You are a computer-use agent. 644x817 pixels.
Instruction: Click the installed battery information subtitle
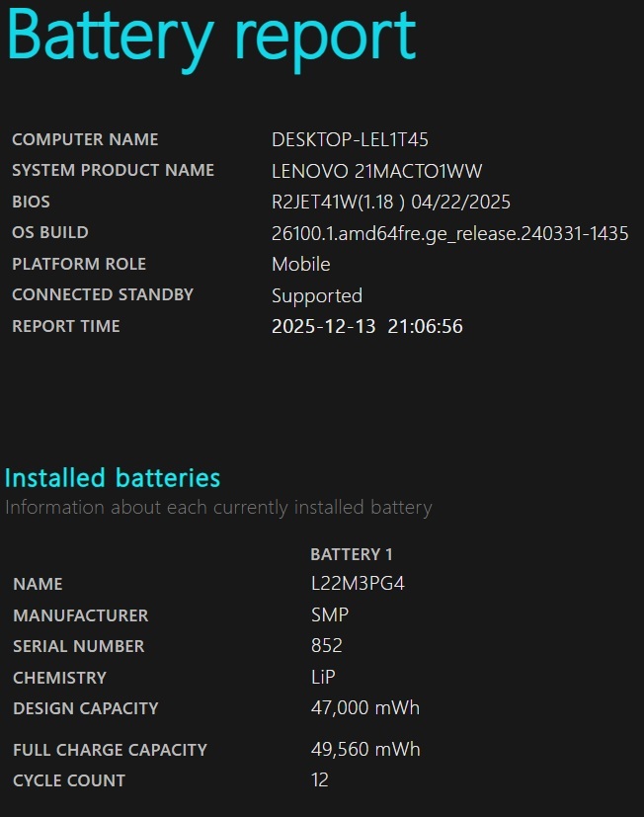[218, 508]
